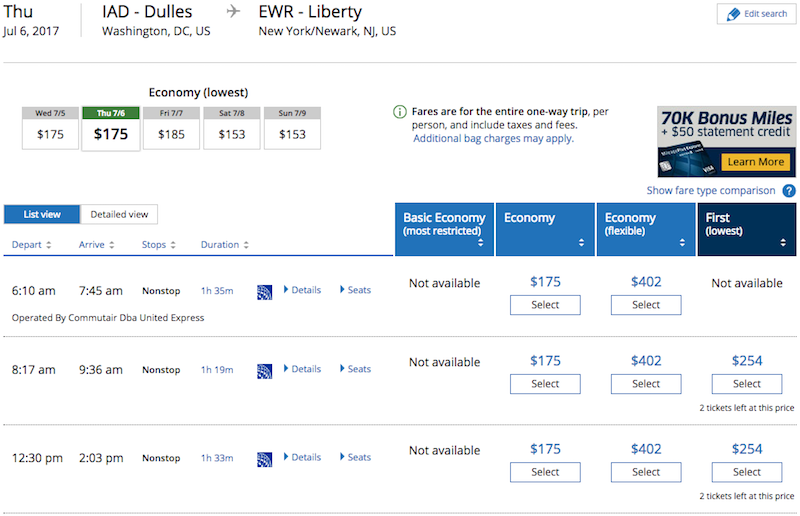This screenshot has width=800, height=516.
Task: Expand Details for the 6:10 am flight
Action: click(302, 290)
